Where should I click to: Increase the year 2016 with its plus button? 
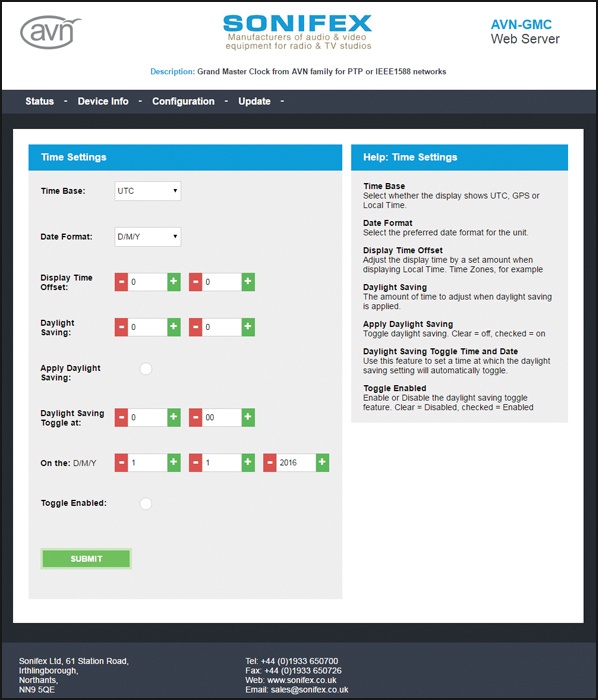click(322, 462)
